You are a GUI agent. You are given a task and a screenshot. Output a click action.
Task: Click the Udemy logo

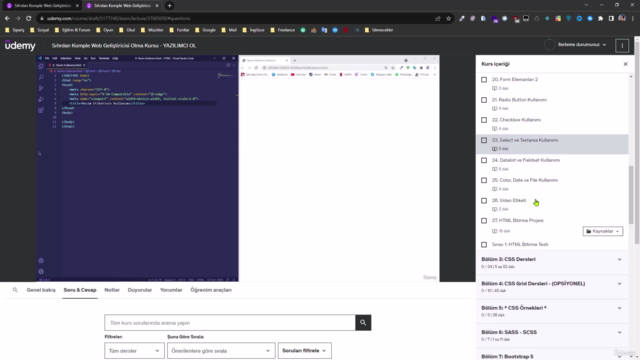point(20,45)
